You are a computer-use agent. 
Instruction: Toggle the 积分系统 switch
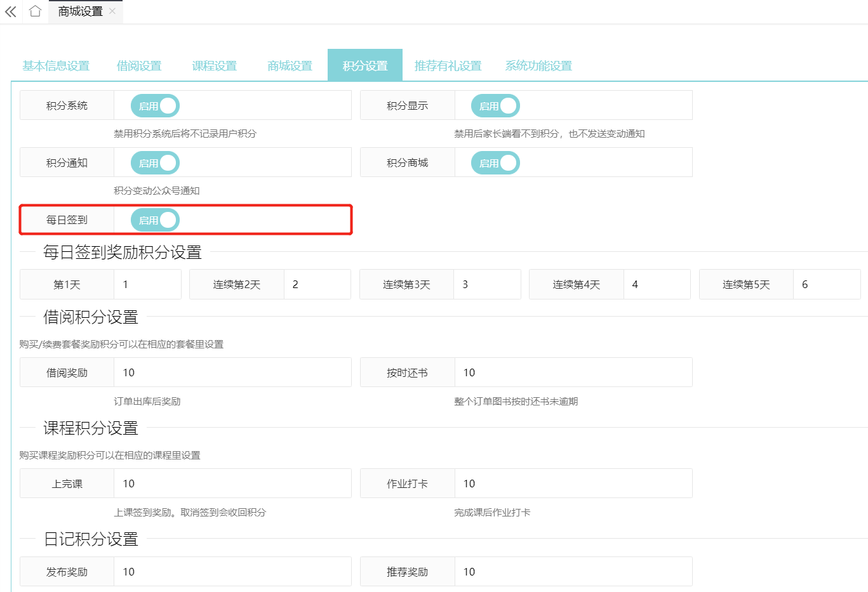[155, 106]
